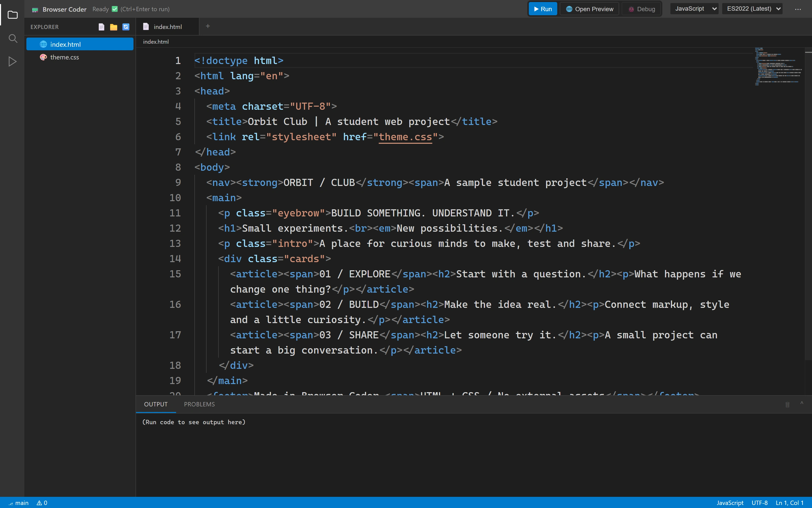Open the JavaScript language dropdown
Viewport: 812px width, 508px height.
(x=694, y=9)
